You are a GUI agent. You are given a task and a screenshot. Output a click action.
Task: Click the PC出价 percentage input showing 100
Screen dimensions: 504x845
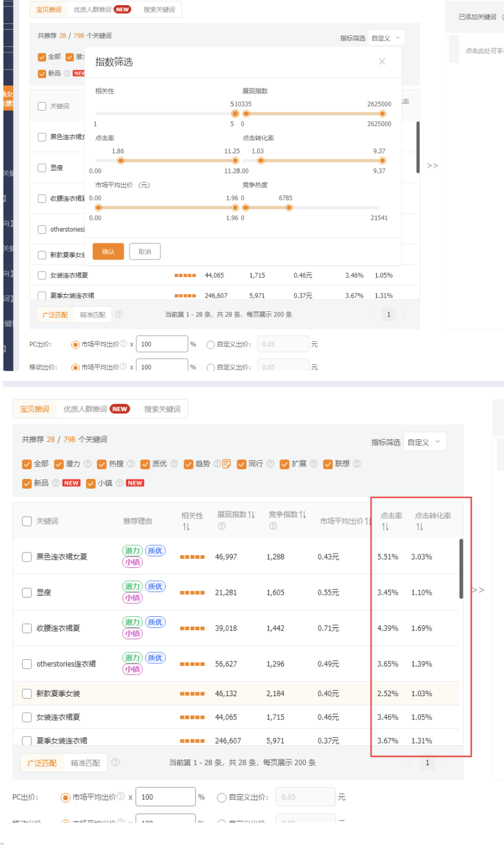pyautogui.click(x=165, y=797)
